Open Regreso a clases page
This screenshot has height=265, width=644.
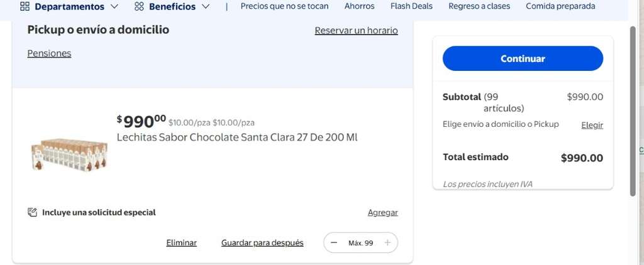(479, 6)
